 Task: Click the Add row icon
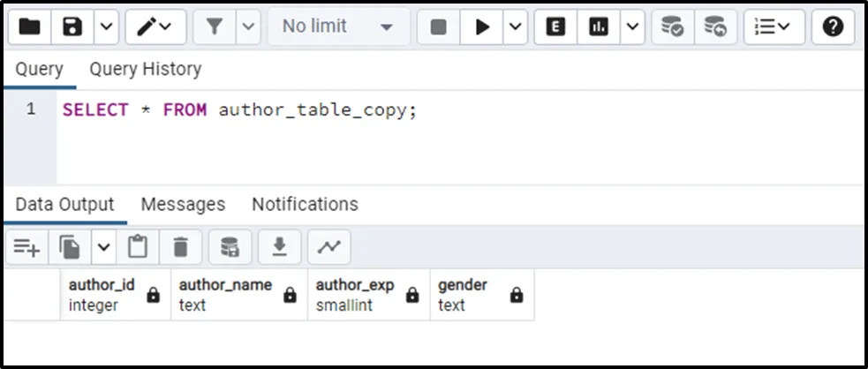(26, 248)
